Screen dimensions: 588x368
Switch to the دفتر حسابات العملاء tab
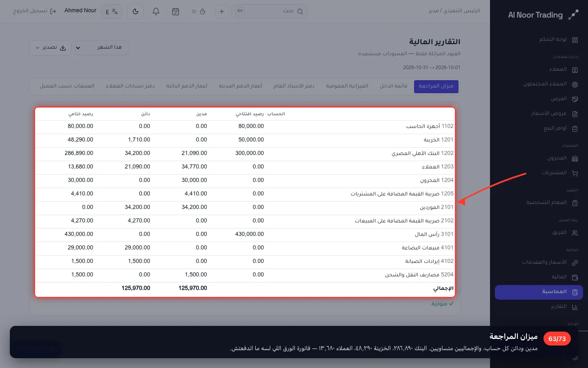coord(130,86)
